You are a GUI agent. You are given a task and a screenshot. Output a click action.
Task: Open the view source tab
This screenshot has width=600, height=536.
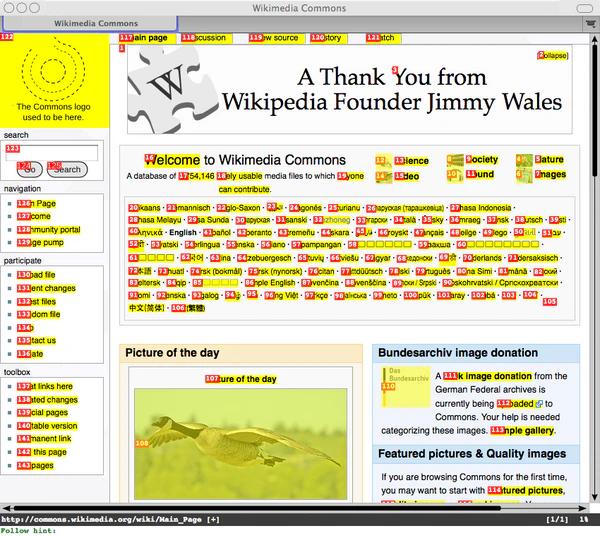pos(274,38)
